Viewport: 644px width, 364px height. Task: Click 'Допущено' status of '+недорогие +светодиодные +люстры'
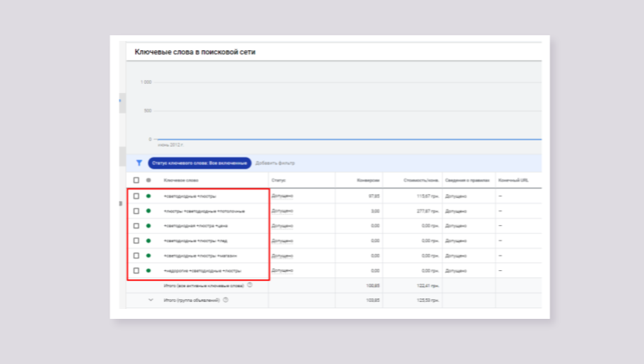click(282, 270)
